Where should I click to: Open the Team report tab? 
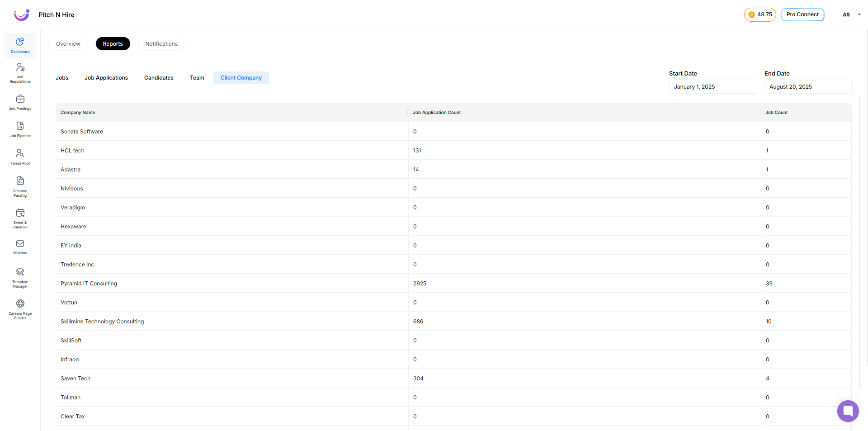click(197, 78)
